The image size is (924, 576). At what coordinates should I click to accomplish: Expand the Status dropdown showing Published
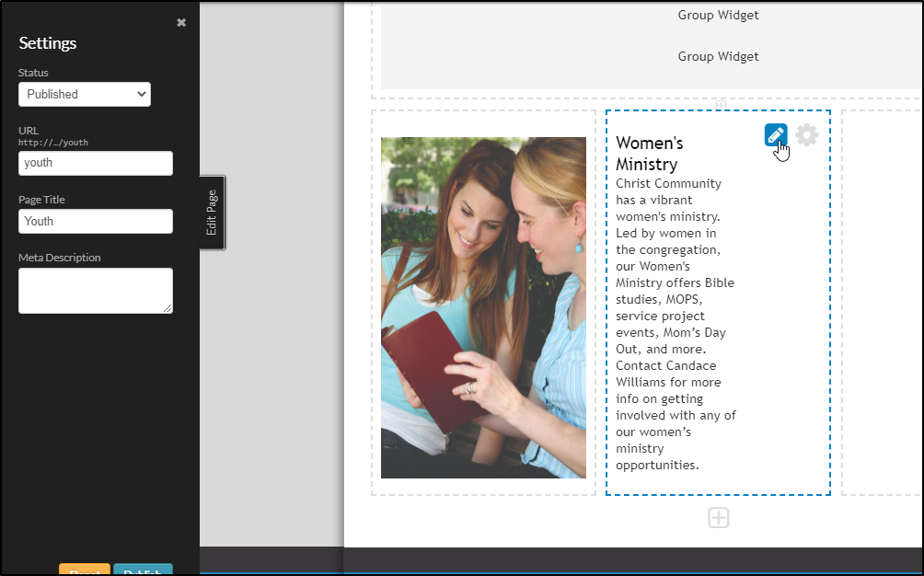[x=85, y=94]
